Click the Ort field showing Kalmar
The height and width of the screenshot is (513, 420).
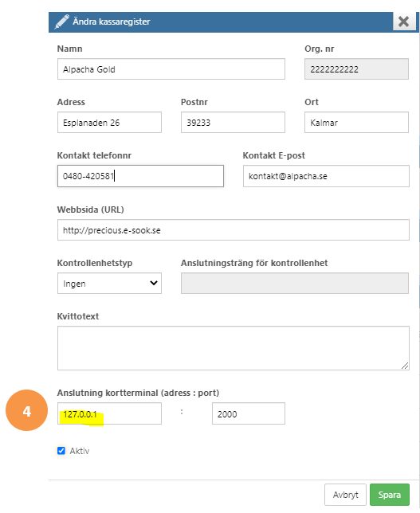pyautogui.click(x=356, y=123)
